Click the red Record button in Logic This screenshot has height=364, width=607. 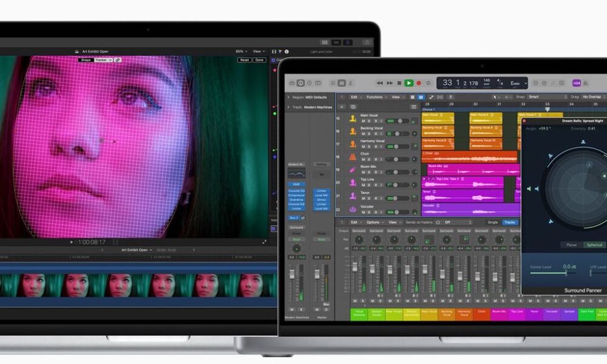click(418, 83)
